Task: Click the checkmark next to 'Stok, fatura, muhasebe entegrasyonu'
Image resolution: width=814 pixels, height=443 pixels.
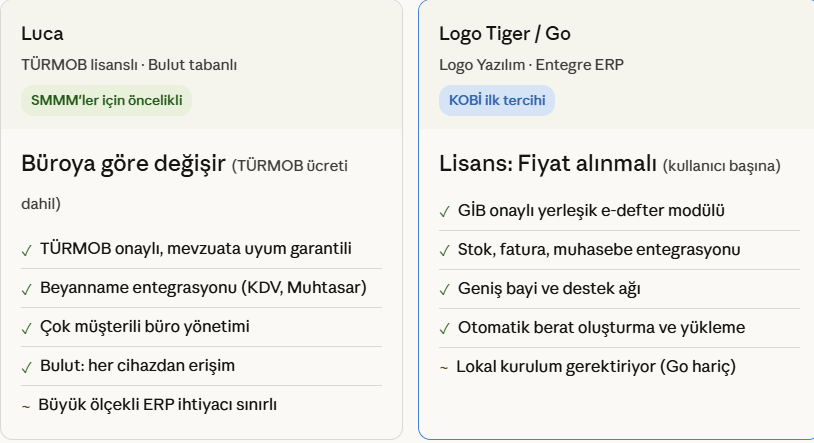Action: point(445,250)
